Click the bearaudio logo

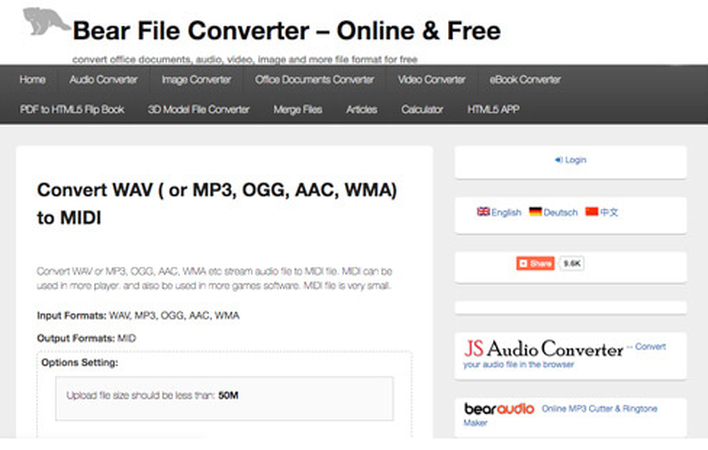499,408
